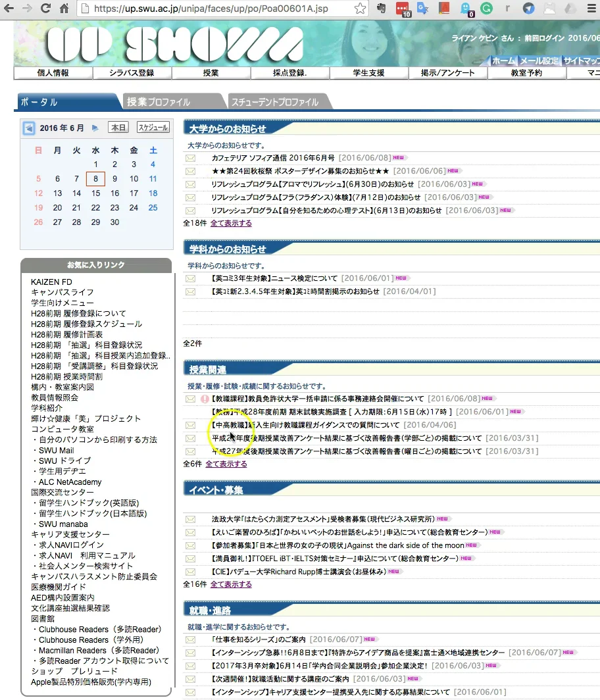Open the ALC NetAcademy favorite link

point(70,482)
